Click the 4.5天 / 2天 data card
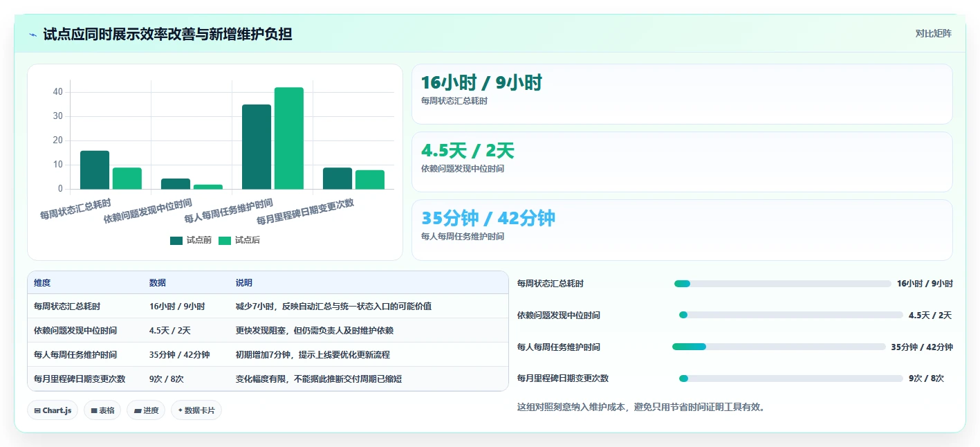980x447 pixels. 682,162
